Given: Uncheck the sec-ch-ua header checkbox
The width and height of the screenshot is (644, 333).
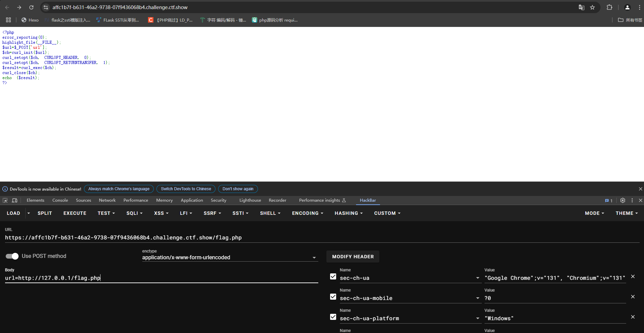Looking at the screenshot, I should click(x=333, y=276).
